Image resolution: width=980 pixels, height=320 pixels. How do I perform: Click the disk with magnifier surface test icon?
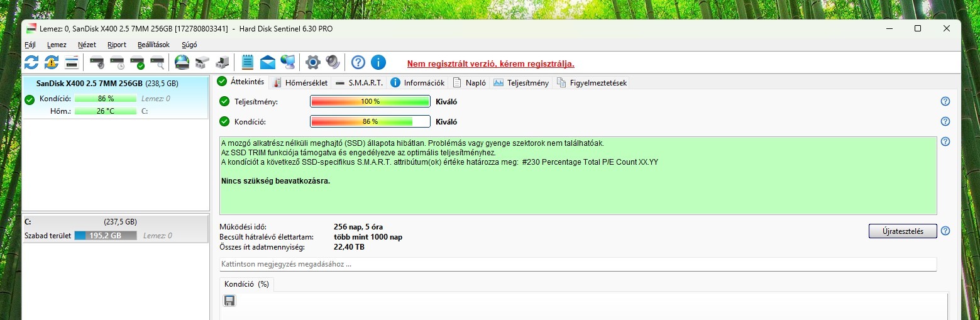pyautogui.click(x=158, y=62)
